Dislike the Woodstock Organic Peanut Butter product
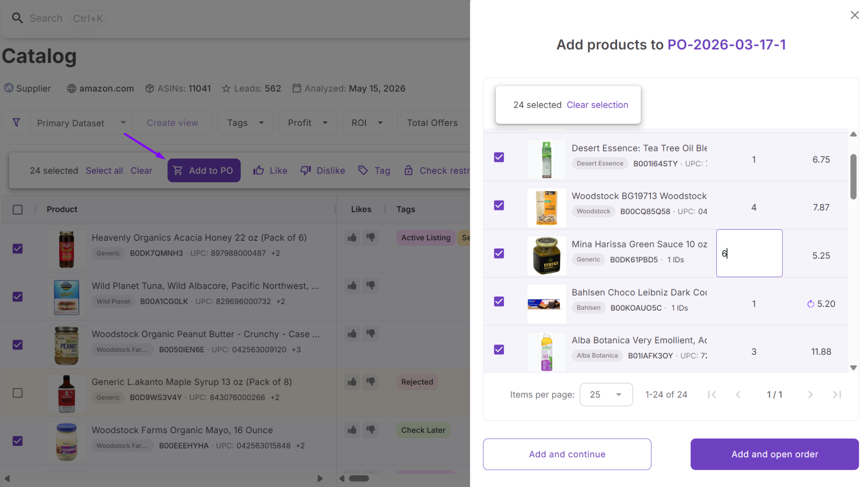The image size is (868, 487). pyautogui.click(x=371, y=334)
